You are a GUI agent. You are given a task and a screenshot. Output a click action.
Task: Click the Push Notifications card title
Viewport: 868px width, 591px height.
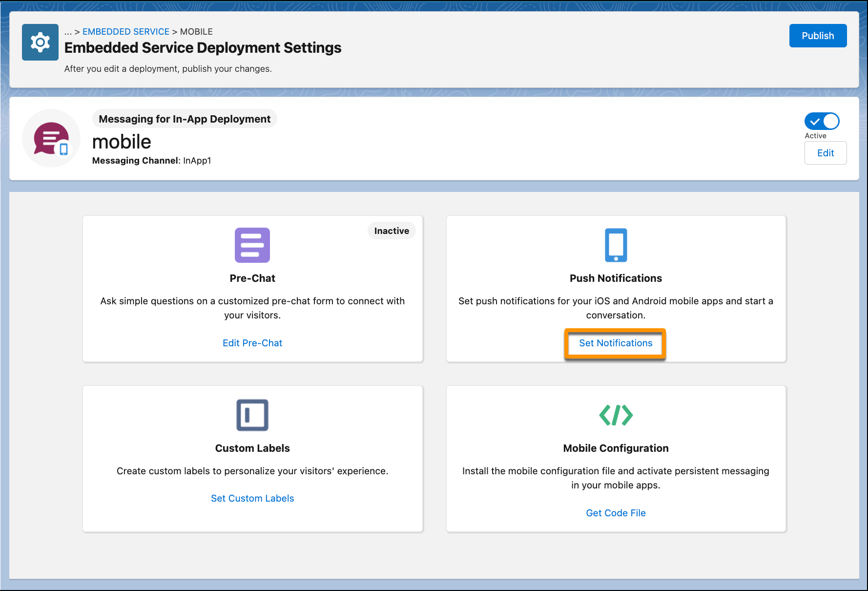[616, 278]
